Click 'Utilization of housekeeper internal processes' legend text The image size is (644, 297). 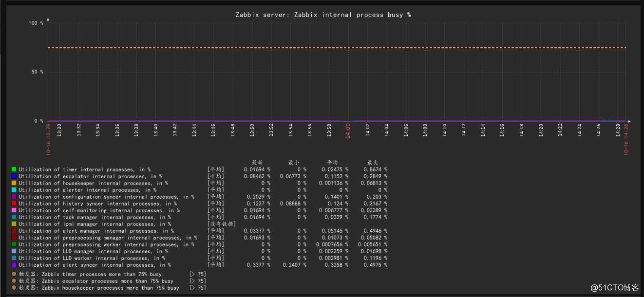pos(94,183)
